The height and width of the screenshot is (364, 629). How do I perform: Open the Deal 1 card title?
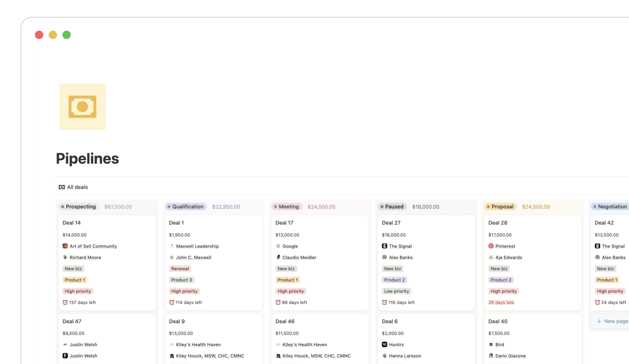177,223
